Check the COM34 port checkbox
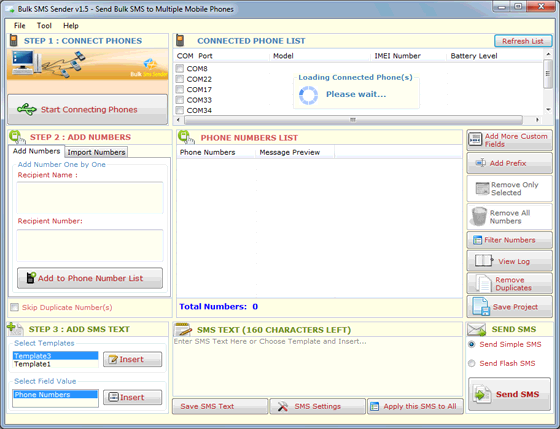560x429 pixels. pos(180,110)
